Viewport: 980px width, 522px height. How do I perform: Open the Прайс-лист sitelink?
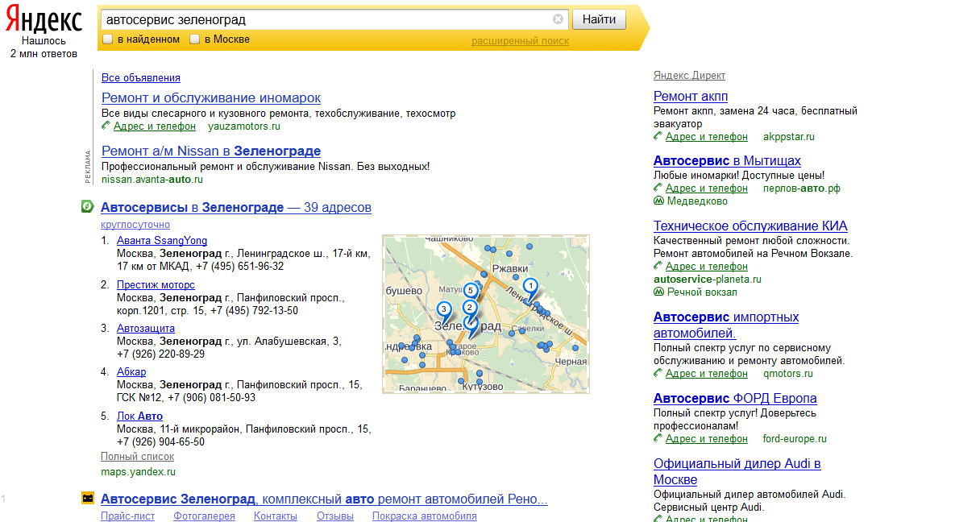[128, 516]
